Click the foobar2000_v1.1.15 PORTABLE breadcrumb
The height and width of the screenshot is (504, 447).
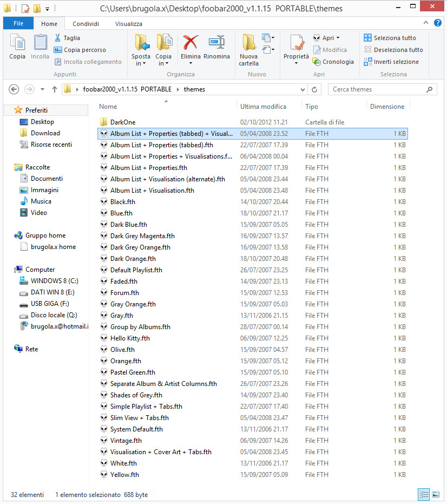point(127,89)
